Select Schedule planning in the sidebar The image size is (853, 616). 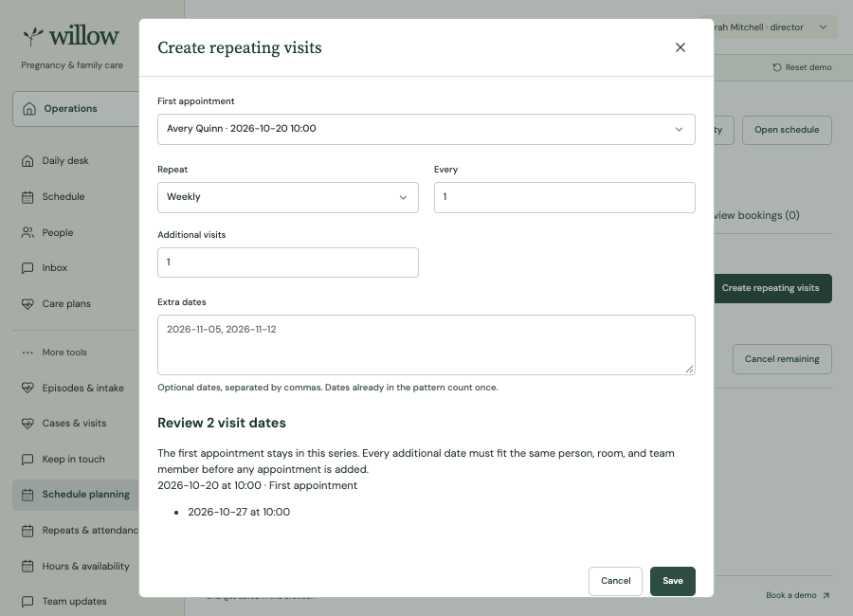[x=76, y=495]
